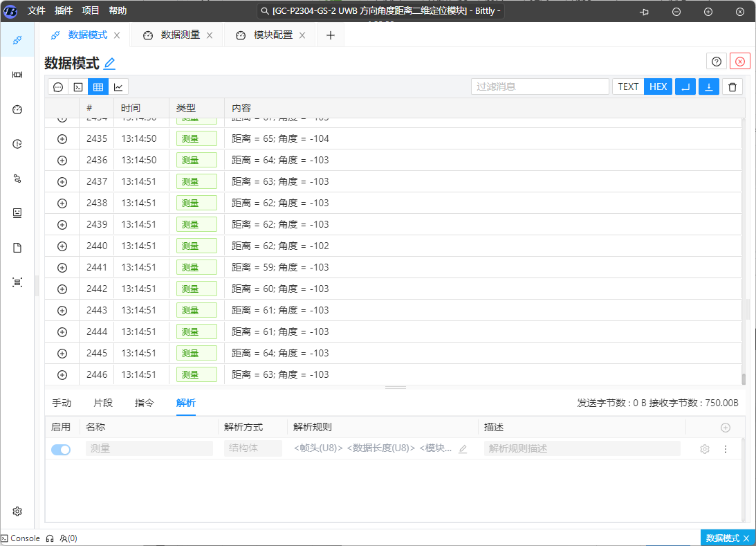Screen dimensions: 756x546
Task: Open the help question mark icon
Action: pyautogui.click(x=717, y=62)
